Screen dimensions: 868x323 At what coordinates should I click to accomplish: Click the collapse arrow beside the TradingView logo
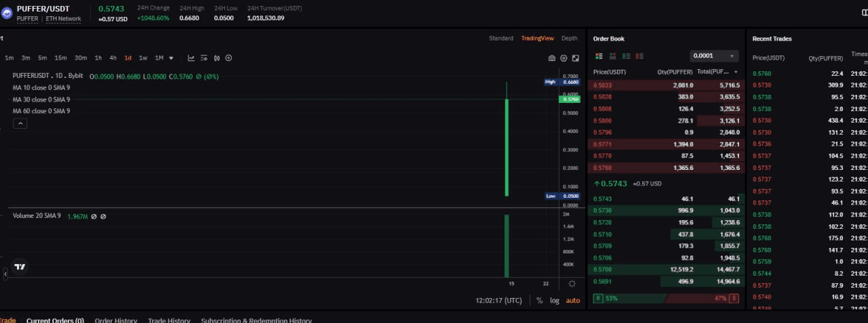5,274
